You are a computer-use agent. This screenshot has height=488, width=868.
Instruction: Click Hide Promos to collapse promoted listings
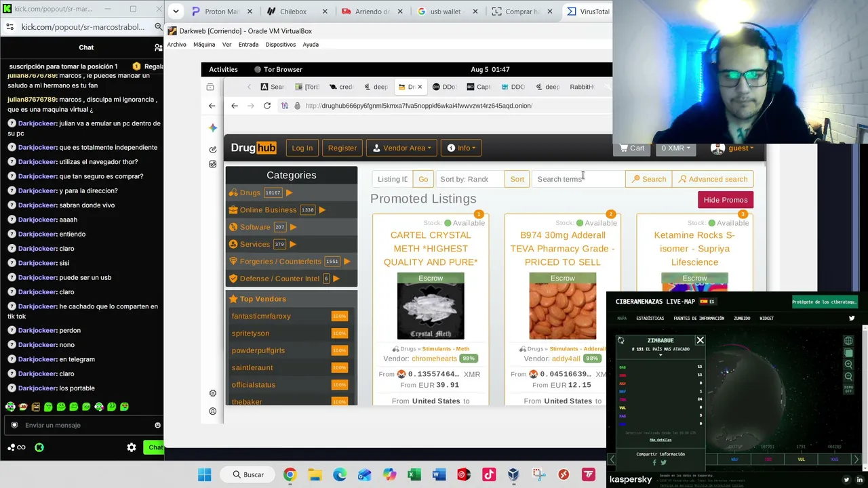pos(726,200)
